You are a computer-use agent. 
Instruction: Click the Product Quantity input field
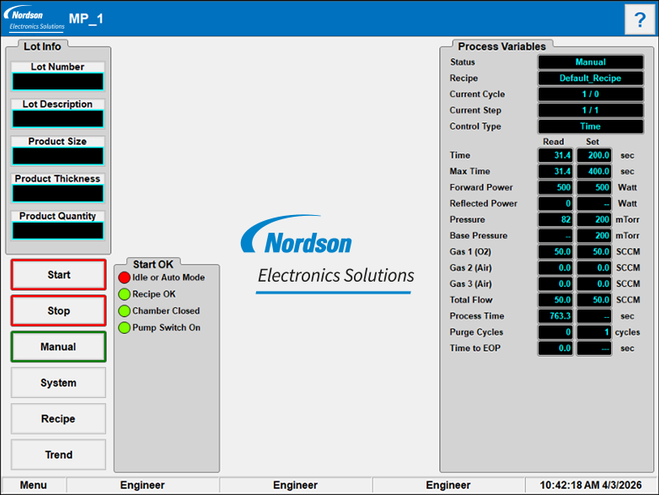[x=58, y=231]
